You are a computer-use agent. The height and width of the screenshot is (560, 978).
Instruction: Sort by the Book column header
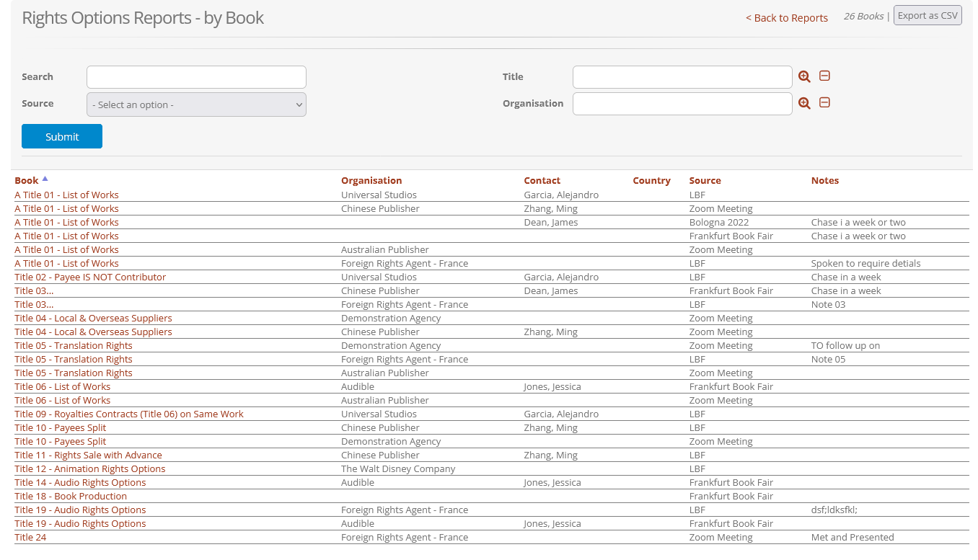[x=27, y=181]
